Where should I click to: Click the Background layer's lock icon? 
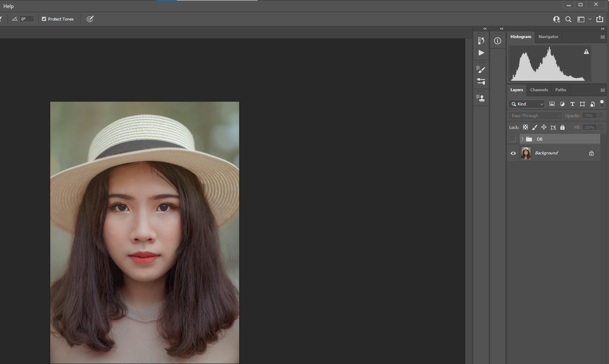click(x=591, y=153)
